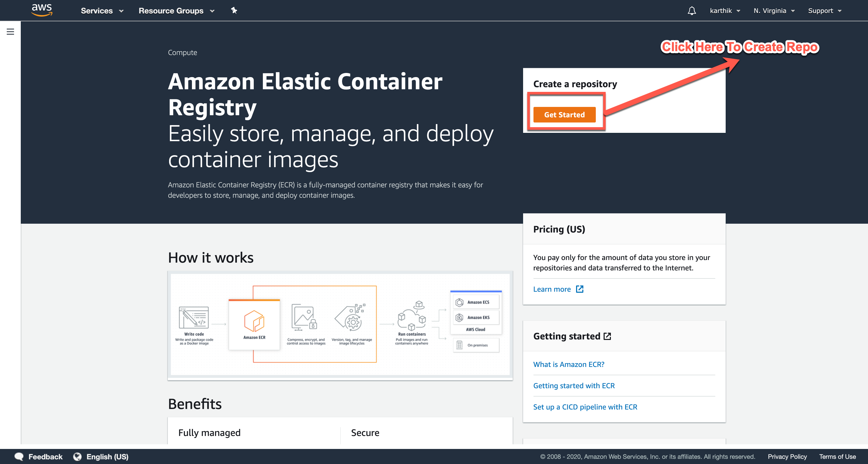This screenshot has width=868, height=464.
Task: Open the Learn more pricing link
Action: (x=552, y=289)
